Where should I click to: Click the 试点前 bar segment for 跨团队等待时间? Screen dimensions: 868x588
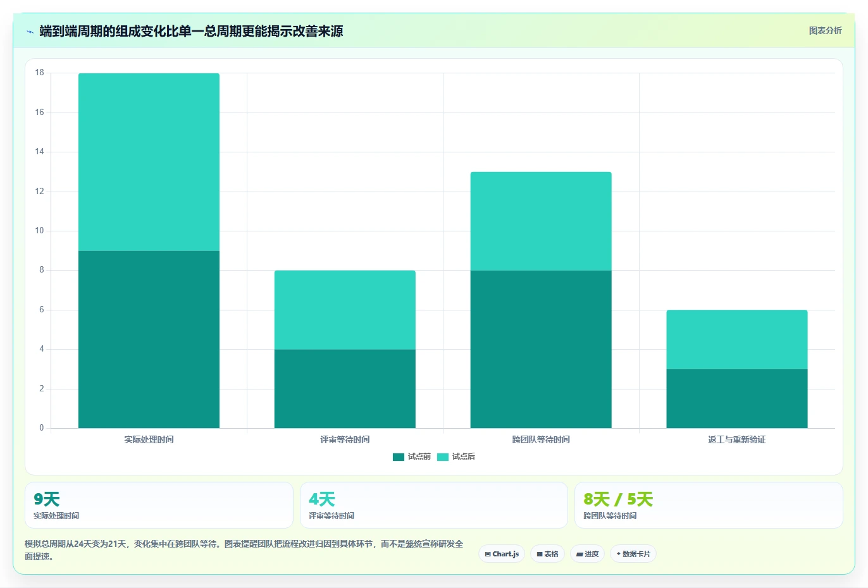pyautogui.click(x=541, y=349)
